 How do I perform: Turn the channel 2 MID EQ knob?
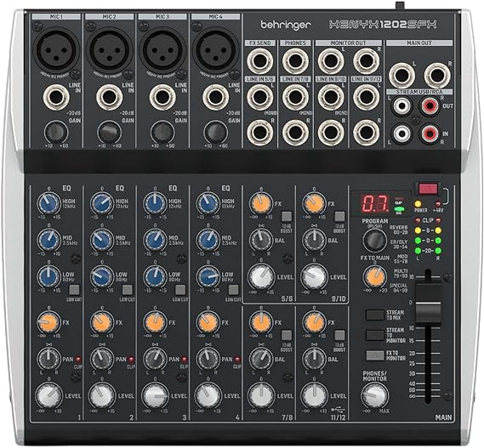tap(102, 241)
